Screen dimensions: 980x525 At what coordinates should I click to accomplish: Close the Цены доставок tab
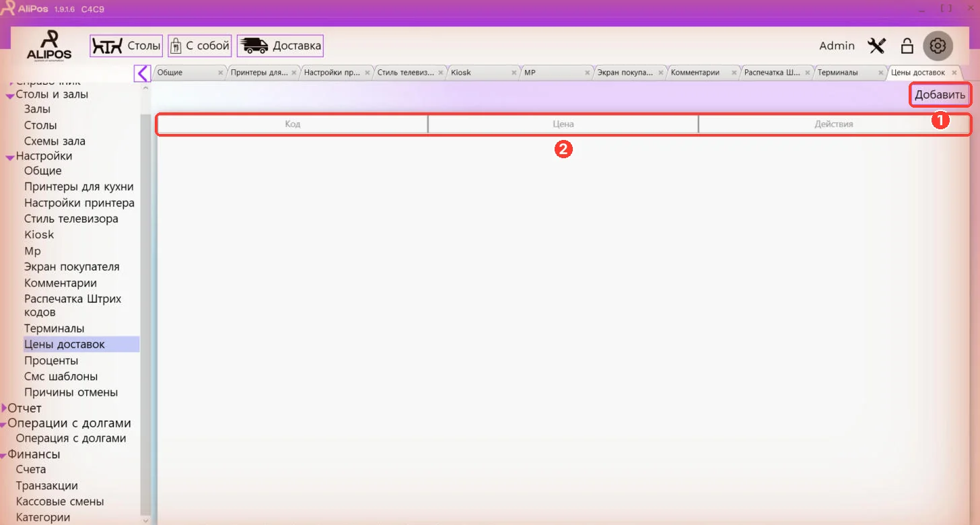point(954,73)
